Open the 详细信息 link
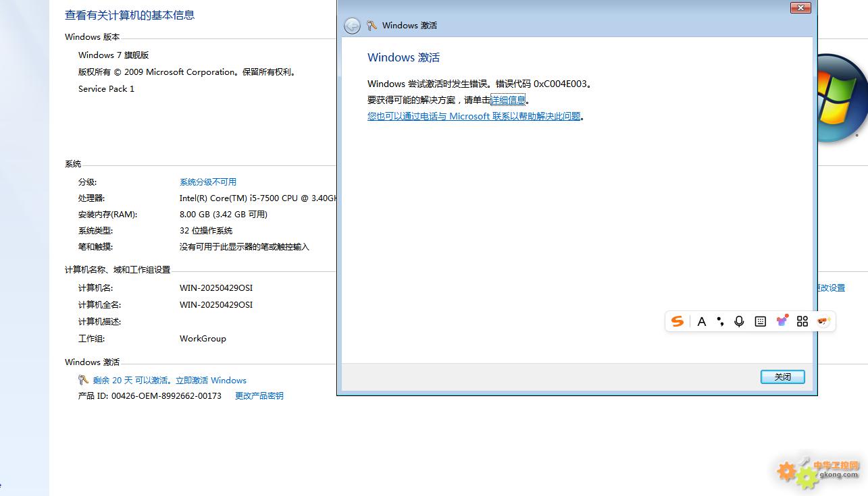Image resolution: width=868 pixels, height=496 pixels. point(508,100)
